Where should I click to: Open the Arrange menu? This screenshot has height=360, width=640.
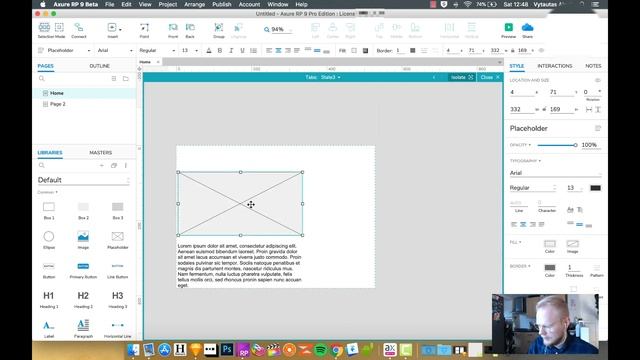tap(194, 4)
